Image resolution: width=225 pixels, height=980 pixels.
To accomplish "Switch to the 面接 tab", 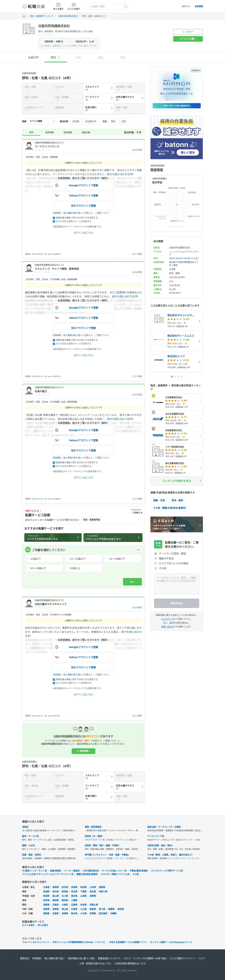I will tap(101, 58).
